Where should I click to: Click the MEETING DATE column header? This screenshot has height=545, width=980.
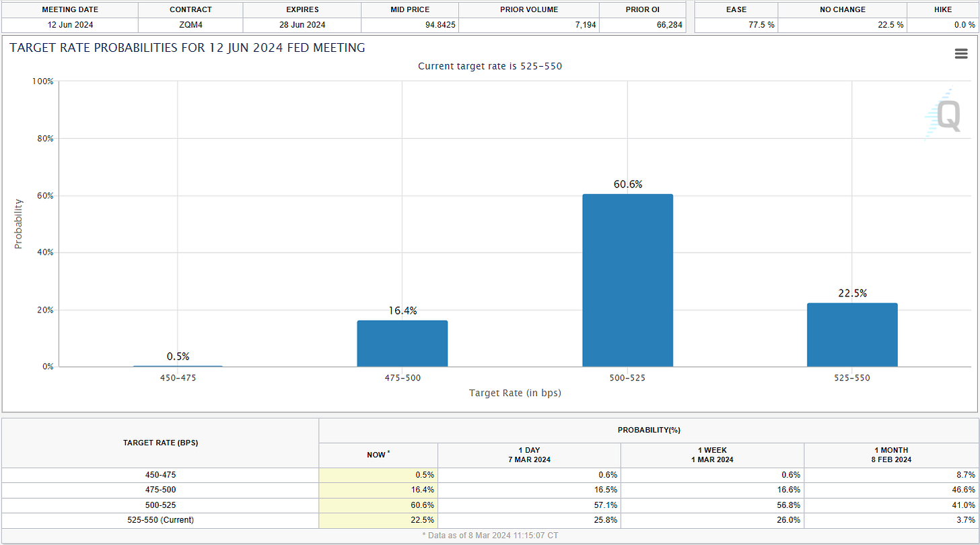[x=69, y=9]
